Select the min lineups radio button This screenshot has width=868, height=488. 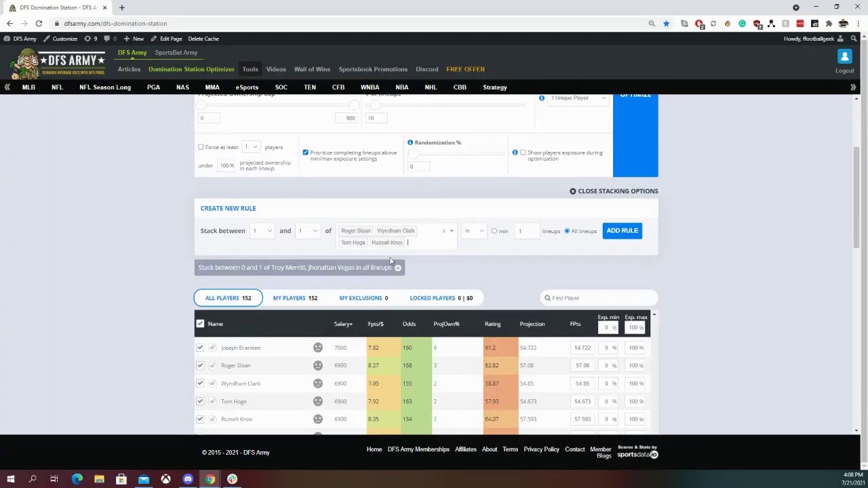click(x=494, y=231)
